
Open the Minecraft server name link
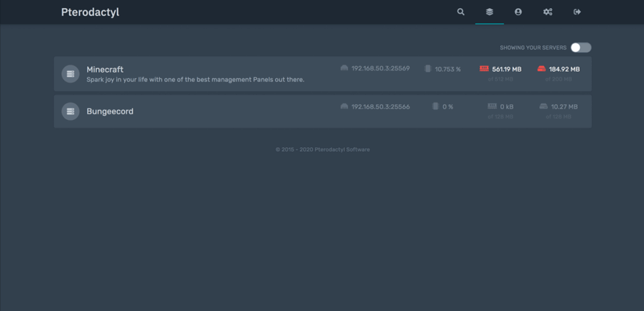click(x=105, y=69)
